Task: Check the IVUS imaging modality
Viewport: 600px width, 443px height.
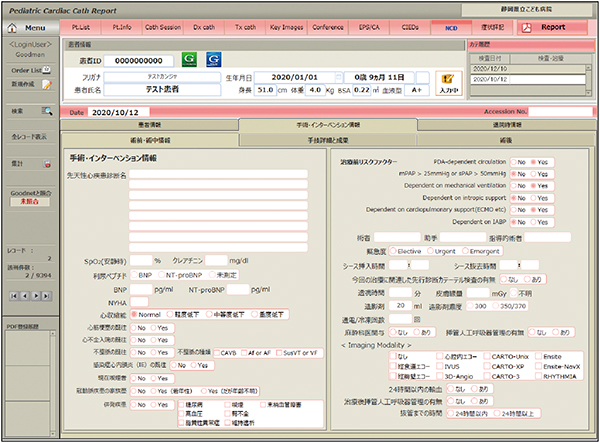Action: click(438, 366)
